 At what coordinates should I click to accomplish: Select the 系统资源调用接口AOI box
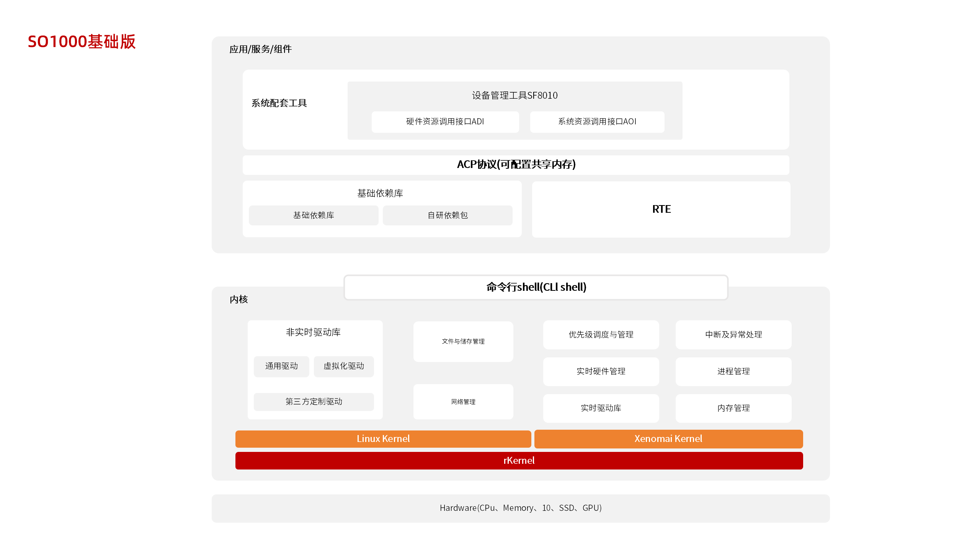[597, 122]
